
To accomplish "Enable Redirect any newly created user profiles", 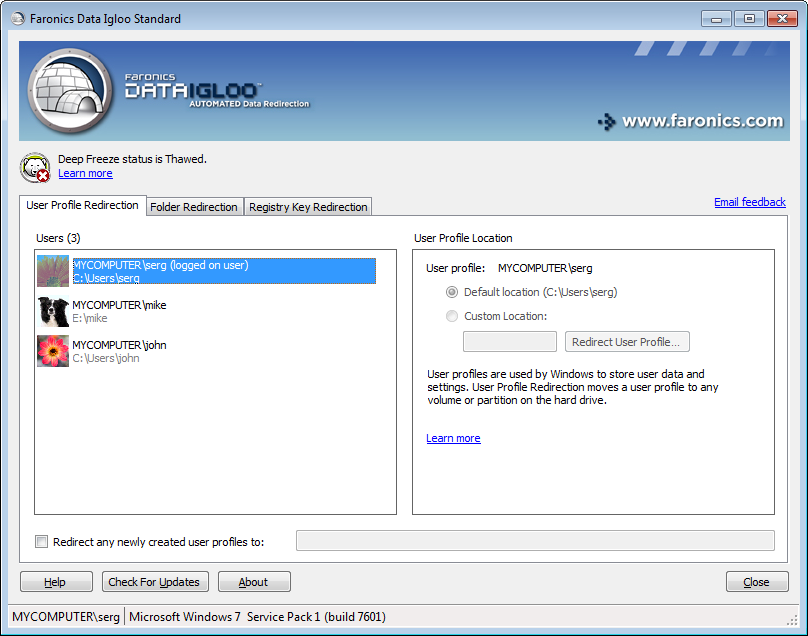I will tap(41, 542).
